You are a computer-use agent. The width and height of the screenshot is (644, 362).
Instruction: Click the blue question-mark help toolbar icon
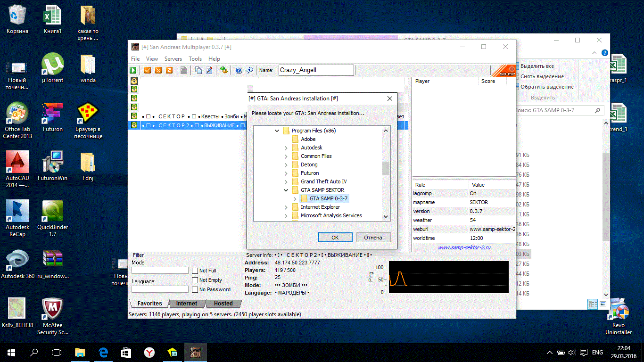239,70
